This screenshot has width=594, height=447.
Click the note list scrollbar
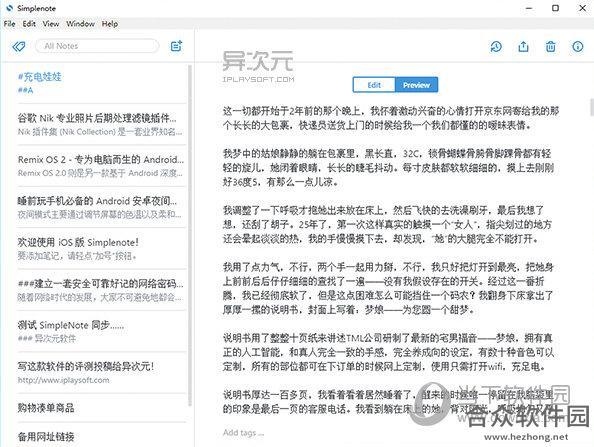pos(190,235)
